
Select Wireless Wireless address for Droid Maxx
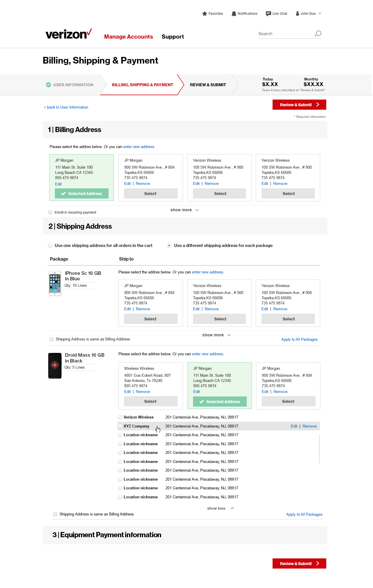[151, 401]
